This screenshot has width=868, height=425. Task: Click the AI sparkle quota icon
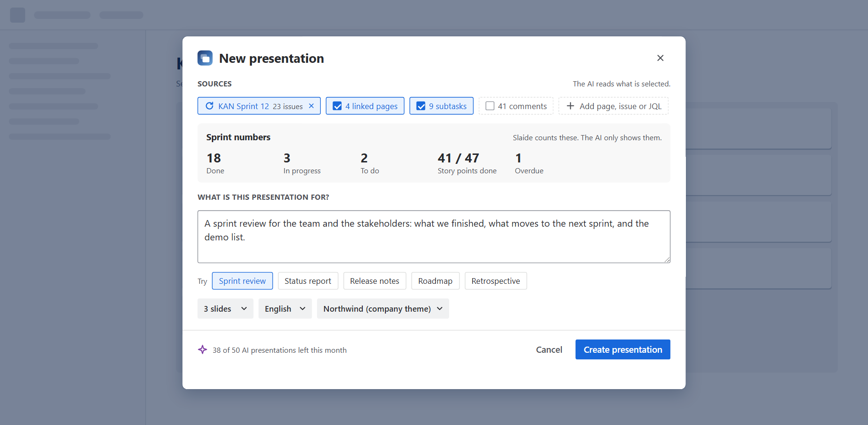[x=202, y=349]
